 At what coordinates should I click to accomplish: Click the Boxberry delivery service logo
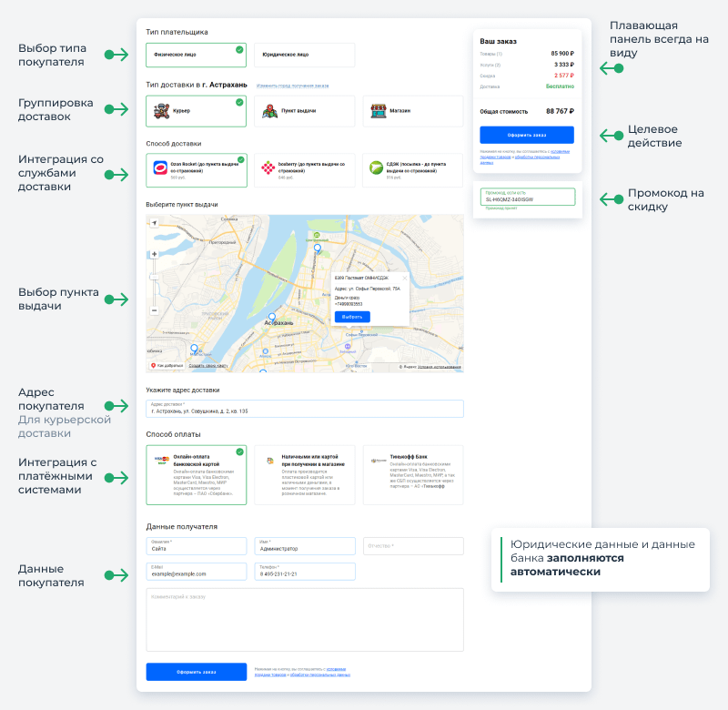click(268, 167)
